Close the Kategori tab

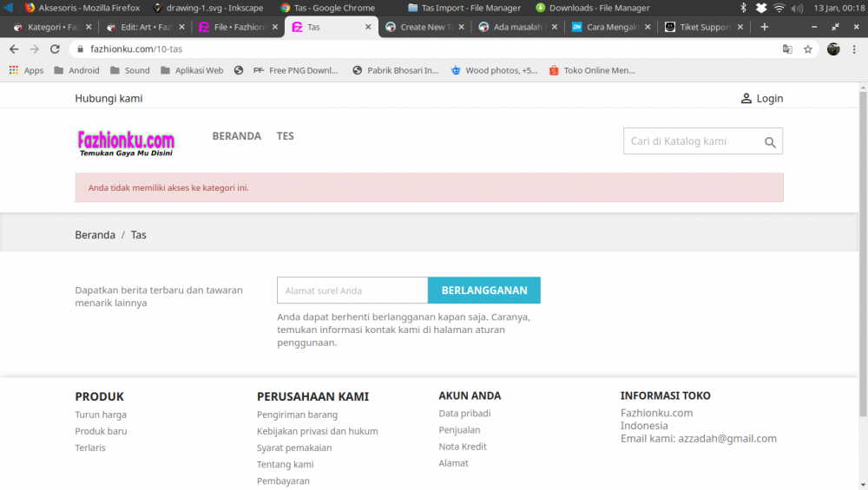tap(89, 27)
